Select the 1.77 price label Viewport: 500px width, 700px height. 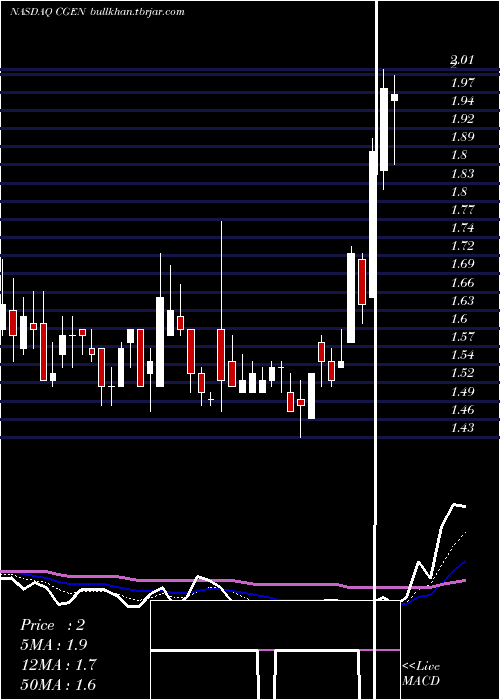462,209
